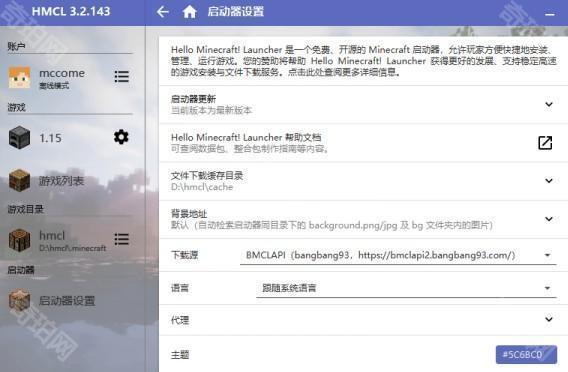This screenshot has width=568, height=372.
Task: Click the mccome player avatar
Action: [x=20, y=77]
